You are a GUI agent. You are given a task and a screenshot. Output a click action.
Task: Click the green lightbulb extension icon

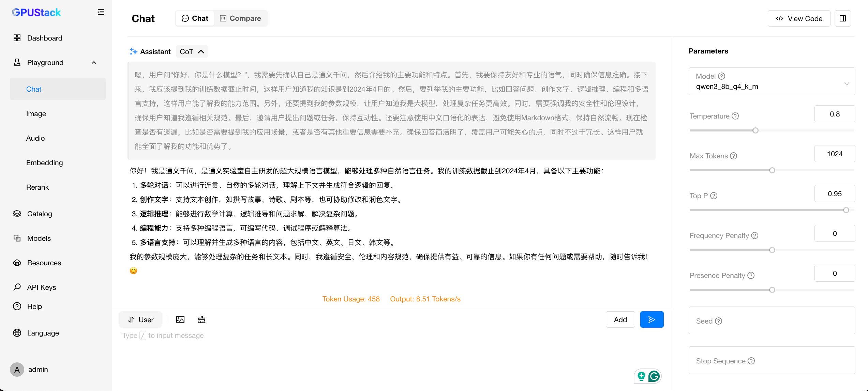(641, 376)
